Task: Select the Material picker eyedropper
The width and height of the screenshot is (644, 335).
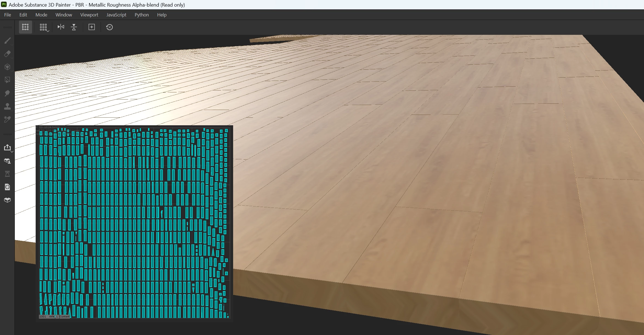Action: pyautogui.click(x=7, y=119)
